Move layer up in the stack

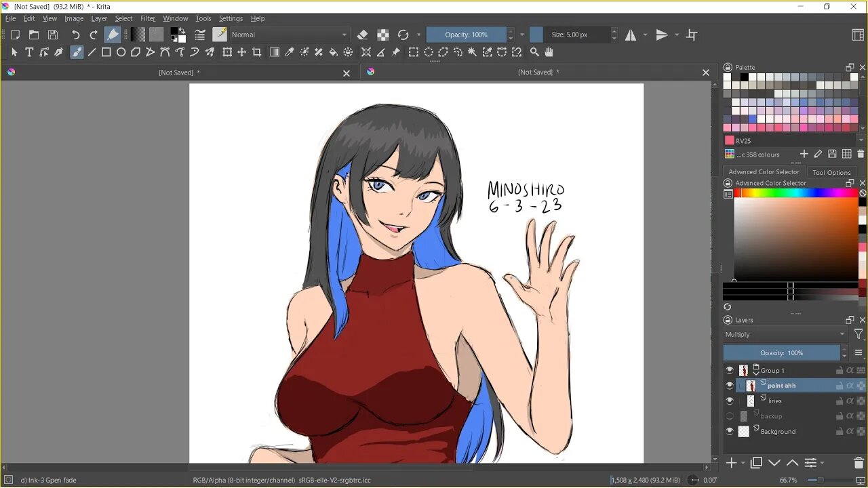(792, 463)
